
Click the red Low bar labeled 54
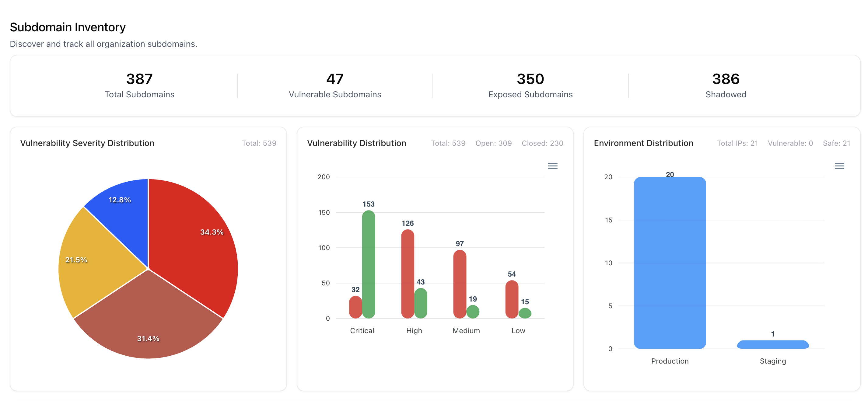[x=512, y=299]
